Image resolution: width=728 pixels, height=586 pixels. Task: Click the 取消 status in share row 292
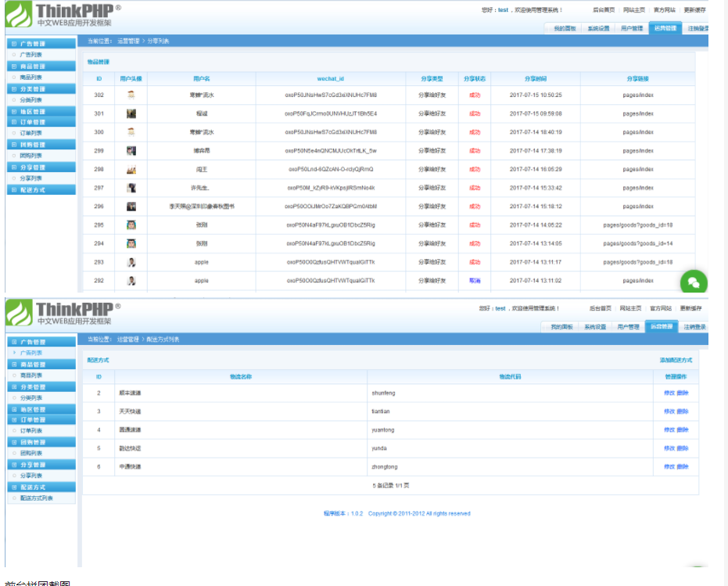(x=475, y=281)
